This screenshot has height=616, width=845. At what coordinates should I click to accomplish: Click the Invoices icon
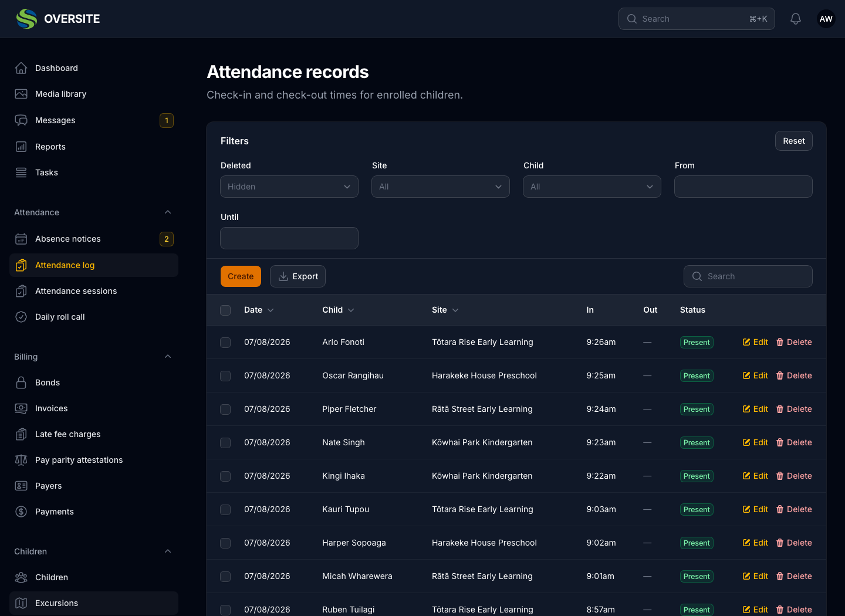(x=21, y=408)
